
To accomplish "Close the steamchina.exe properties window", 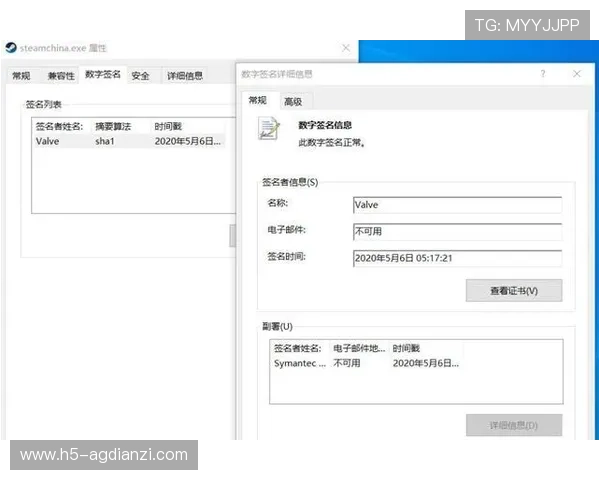I will tap(346, 48).
